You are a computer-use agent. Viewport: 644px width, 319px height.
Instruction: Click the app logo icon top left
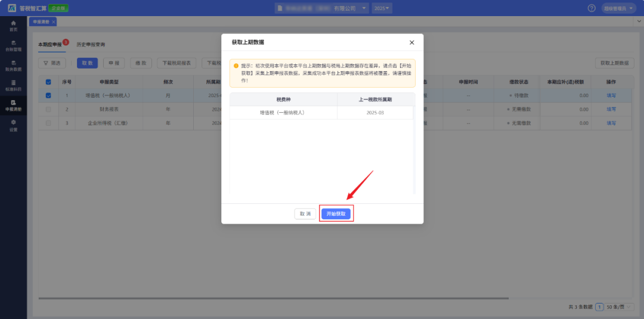pyautogui.click(x=12, y=8)
